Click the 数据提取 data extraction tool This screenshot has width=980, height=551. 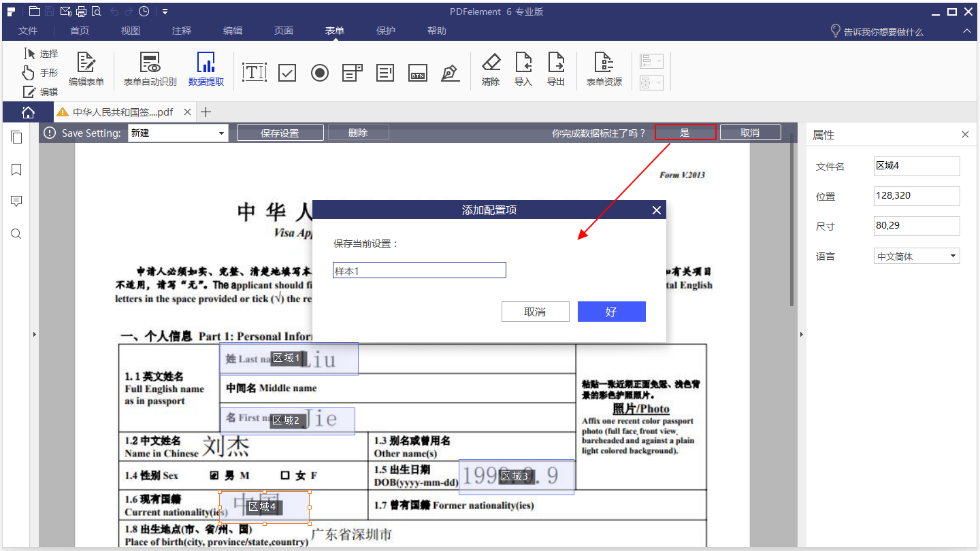point(206,69)
